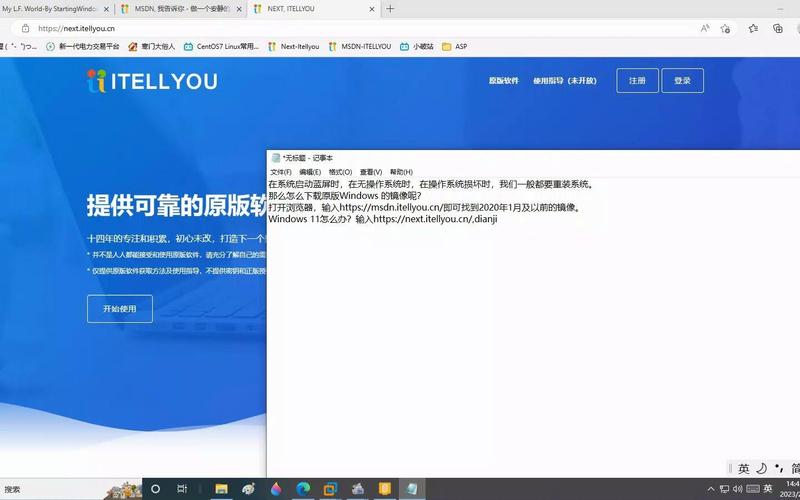Switch to the MSDN, 我告诉你 browser tab
Viewport: 800px width, 500px height.
pyautogui.click(x=181, y=9)
